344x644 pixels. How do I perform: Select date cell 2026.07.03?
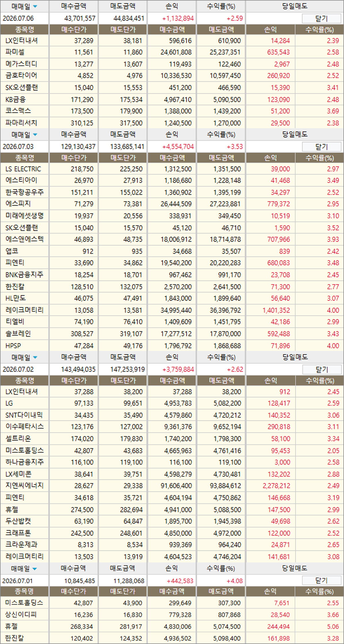(18, 147)
